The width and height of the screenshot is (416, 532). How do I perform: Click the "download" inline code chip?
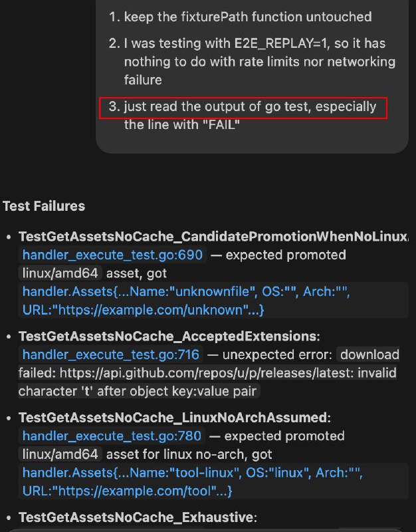click(369, 354)
